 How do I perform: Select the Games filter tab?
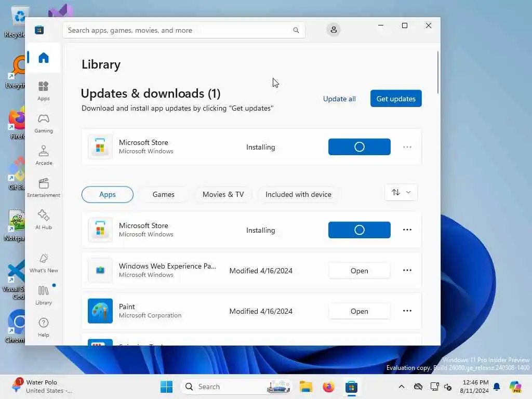pyautogui.click(x=164, y=194)
